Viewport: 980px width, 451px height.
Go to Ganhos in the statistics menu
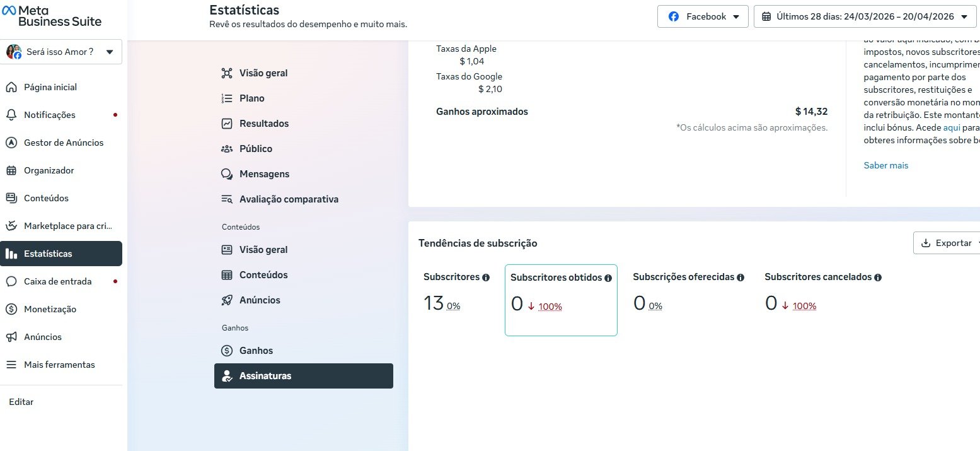click(x=256, y=351)
